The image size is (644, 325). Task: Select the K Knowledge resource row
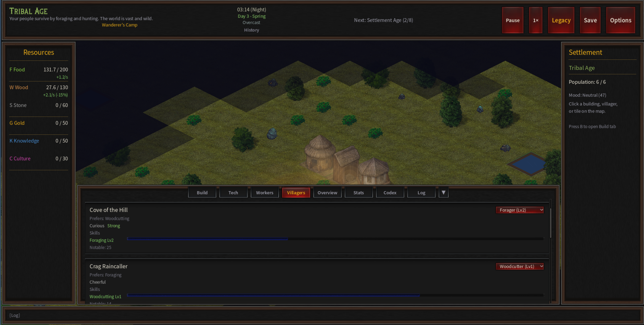[x=38, y=141]
